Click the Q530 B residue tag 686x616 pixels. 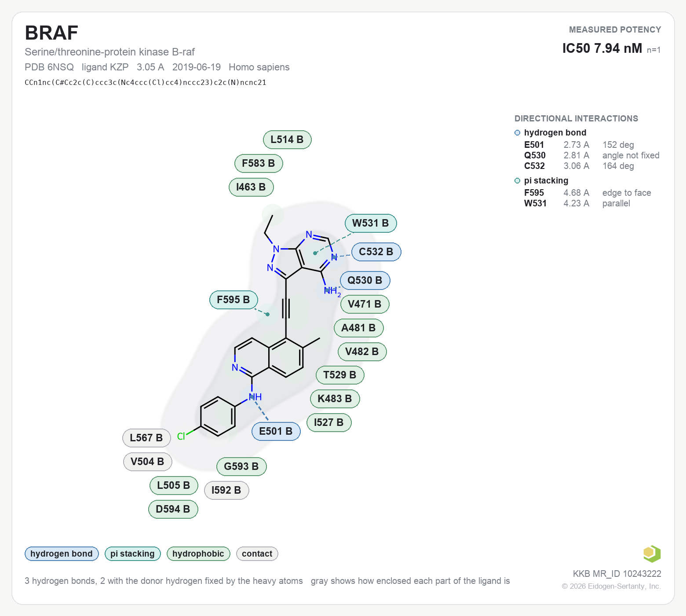tap(365, 281)
